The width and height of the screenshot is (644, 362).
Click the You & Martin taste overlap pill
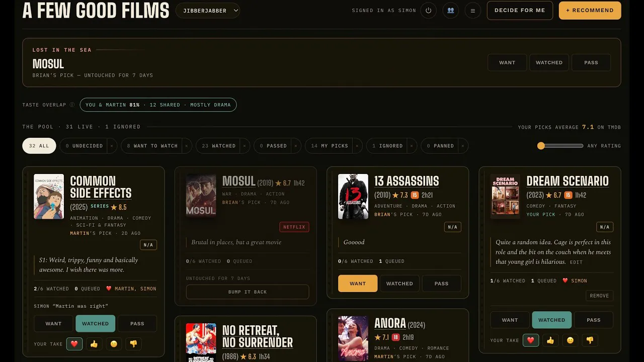tap(158, 105)
